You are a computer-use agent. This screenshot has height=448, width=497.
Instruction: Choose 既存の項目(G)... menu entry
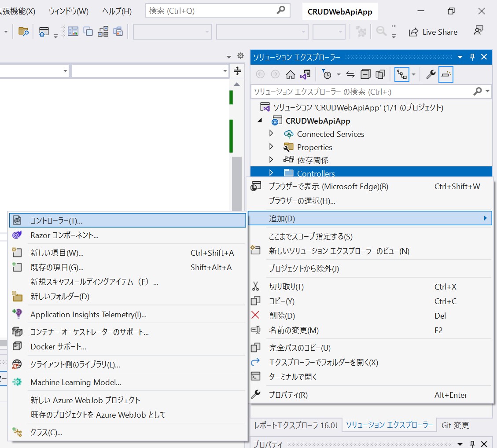click(x=127, y=268)
